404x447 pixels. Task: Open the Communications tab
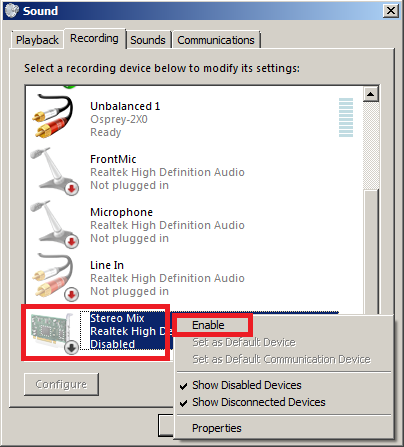point(216,40)
